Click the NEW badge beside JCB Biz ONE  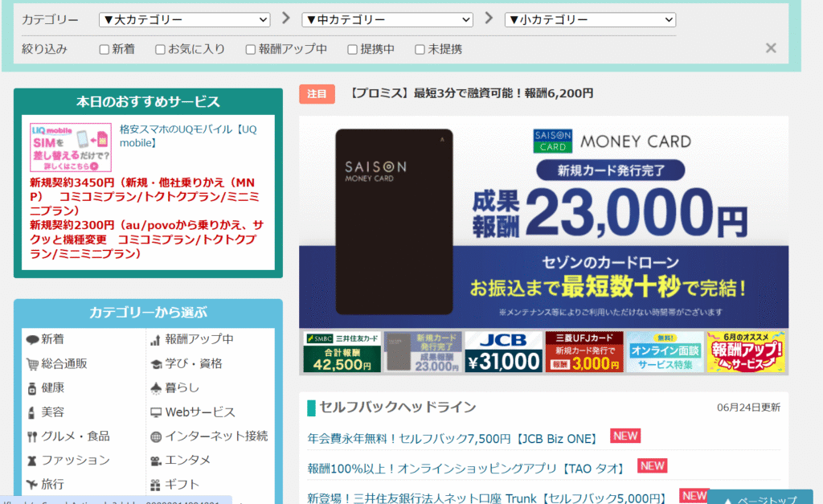625,436
